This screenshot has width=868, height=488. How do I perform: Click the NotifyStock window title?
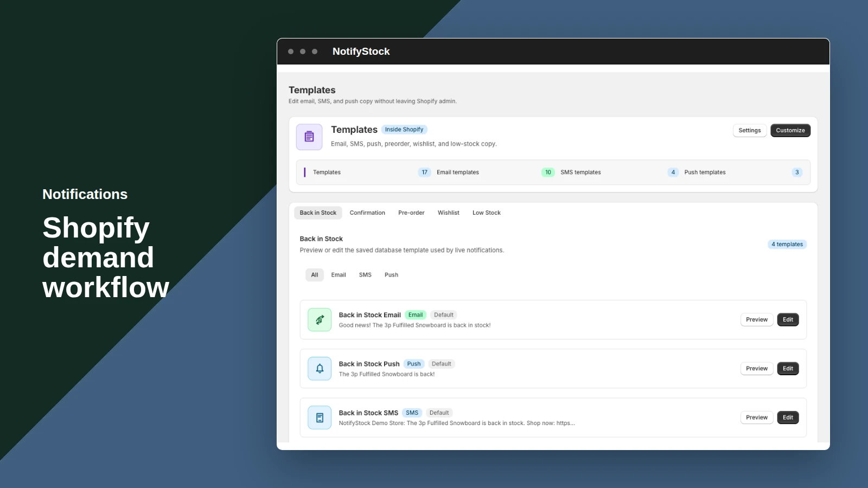pyautogui.click(x=361, y=52)
